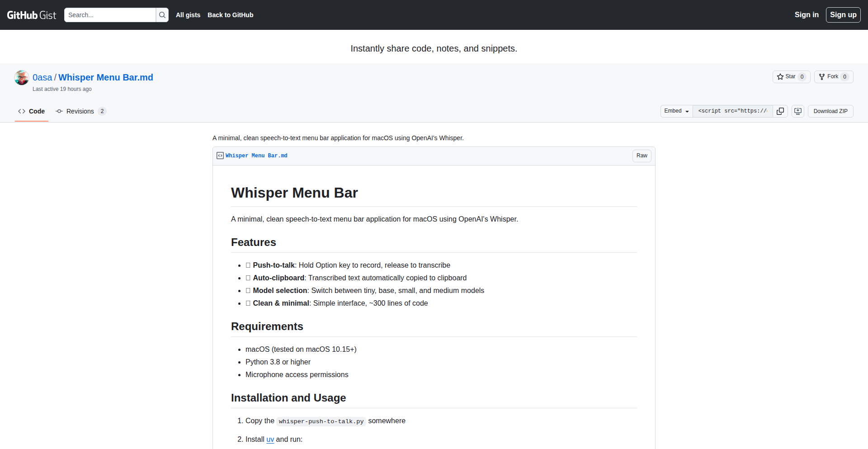The width and height of the screenshot is (868, 449).
Task: Open the gist author's avatar image
Action: (x=21, y=77)
